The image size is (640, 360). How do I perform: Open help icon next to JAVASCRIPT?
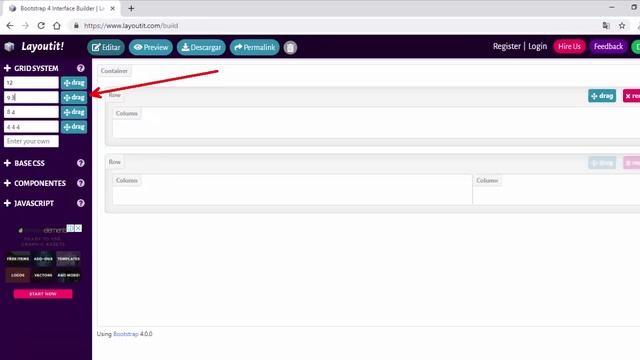80,203
